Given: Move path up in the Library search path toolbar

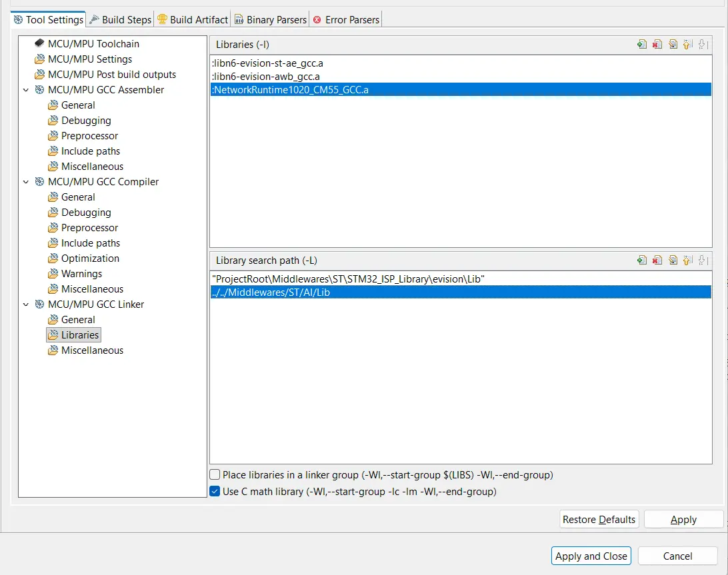Looking at the screenshot, I should 687,261.
